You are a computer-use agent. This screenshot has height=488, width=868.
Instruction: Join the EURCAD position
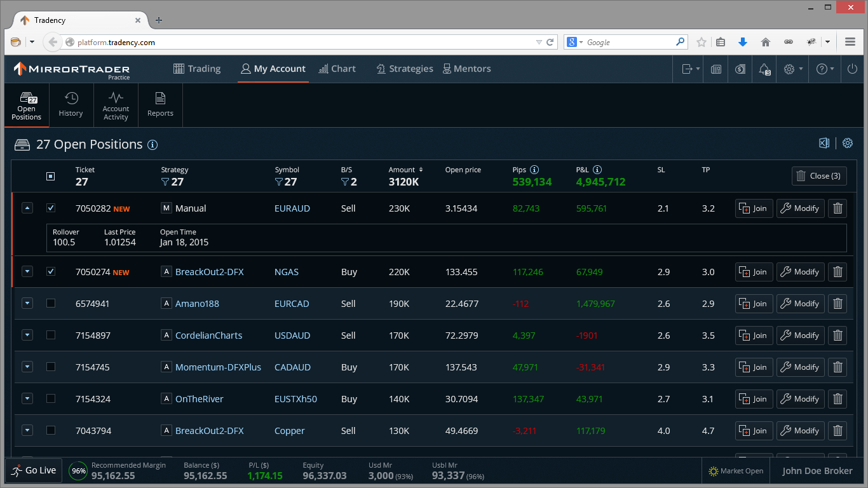click(754, 304)
